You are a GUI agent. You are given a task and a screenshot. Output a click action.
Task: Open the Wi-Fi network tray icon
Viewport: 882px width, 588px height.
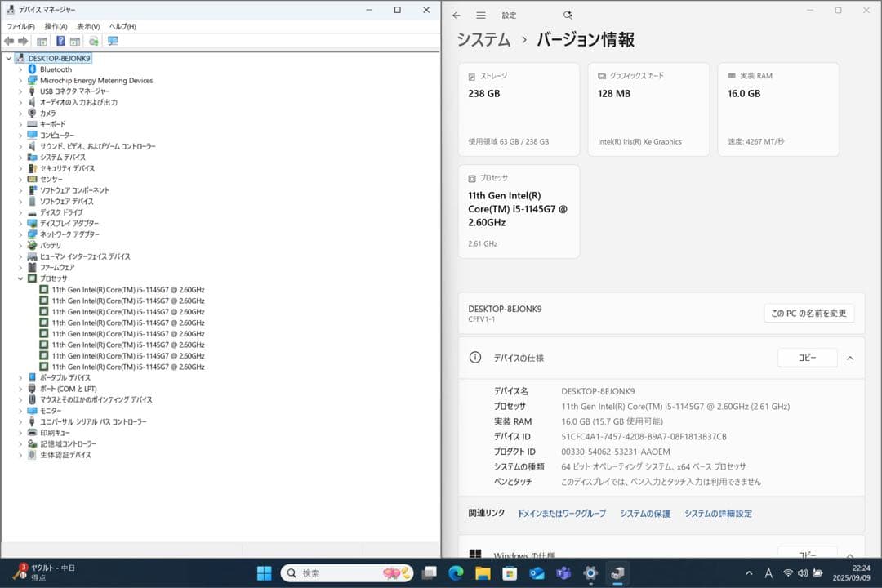[x=788, y=572]
